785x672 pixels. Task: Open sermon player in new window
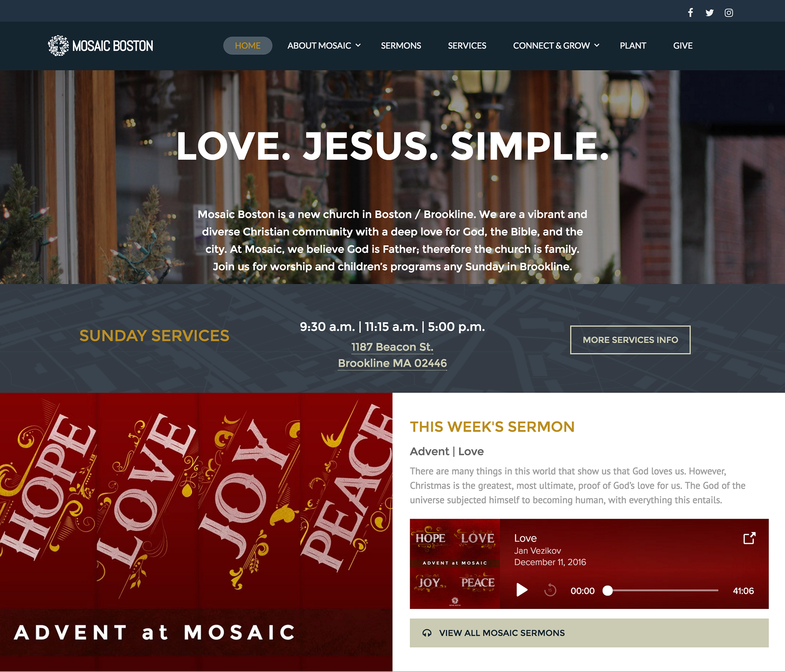pos(749,538)
